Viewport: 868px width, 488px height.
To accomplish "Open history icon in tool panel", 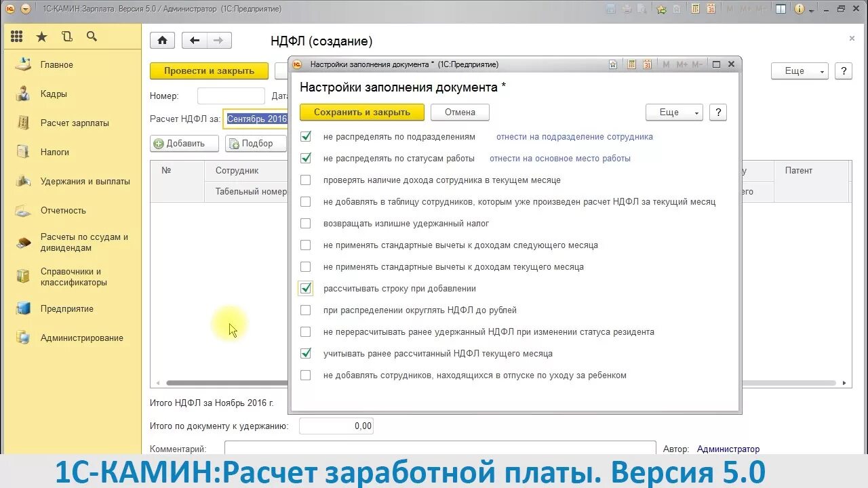I will [66, 37].
